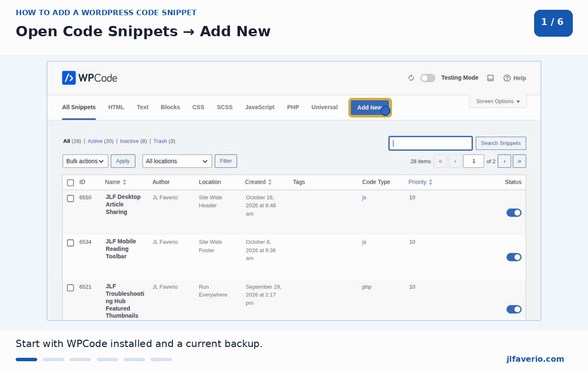588x372 pixels.
Task: Sort by Priority column arrows
Action: pyautogui.click(x=431, y=182)
